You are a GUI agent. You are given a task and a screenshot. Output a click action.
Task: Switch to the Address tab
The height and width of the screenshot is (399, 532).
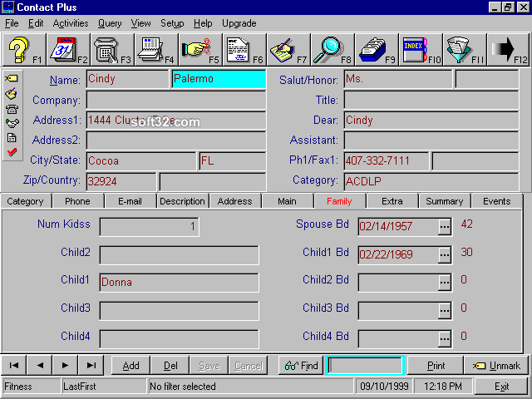point(234,201)
